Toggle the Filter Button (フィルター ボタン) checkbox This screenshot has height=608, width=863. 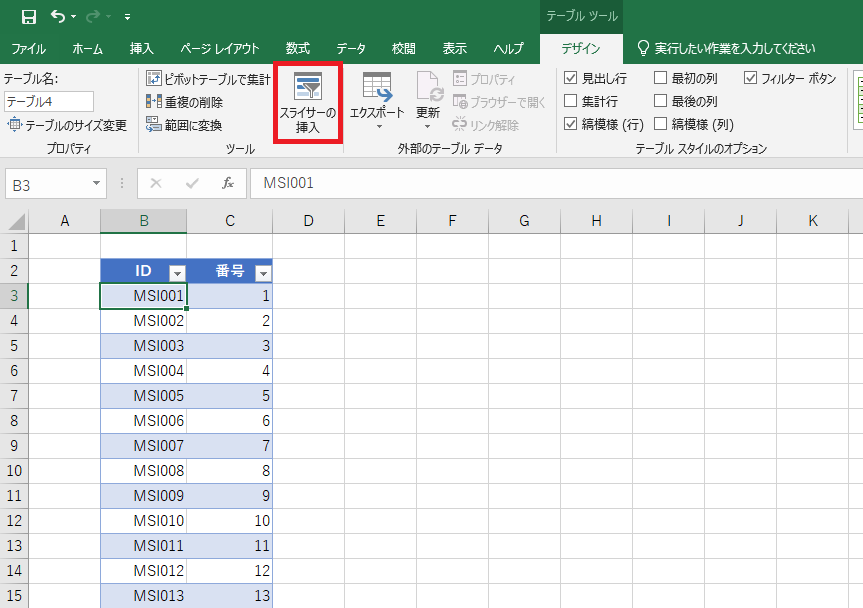coord(751,78)
